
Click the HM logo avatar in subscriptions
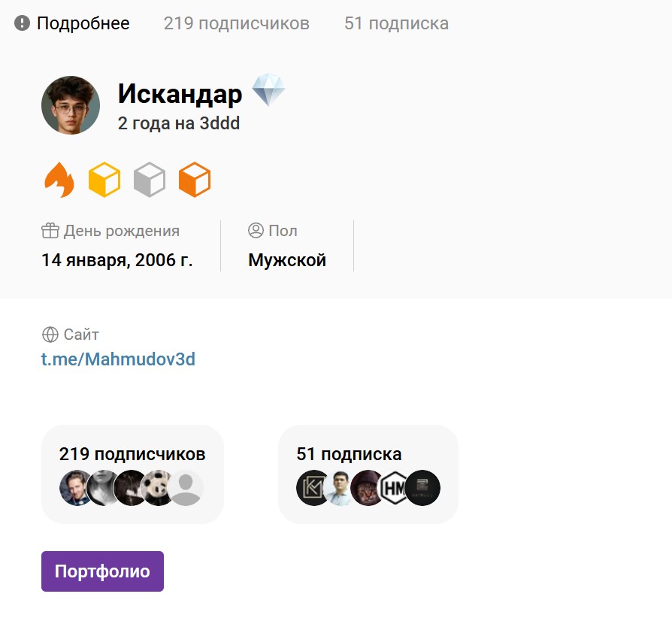pyautogui.click(x=395, y=488)
